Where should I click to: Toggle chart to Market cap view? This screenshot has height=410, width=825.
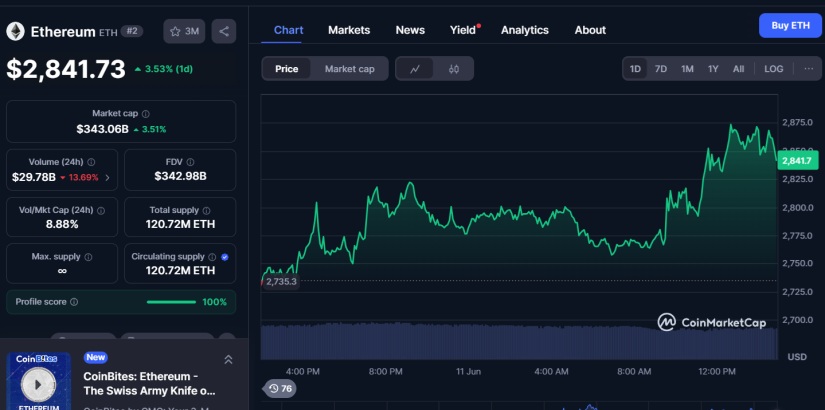pos(349,69)
